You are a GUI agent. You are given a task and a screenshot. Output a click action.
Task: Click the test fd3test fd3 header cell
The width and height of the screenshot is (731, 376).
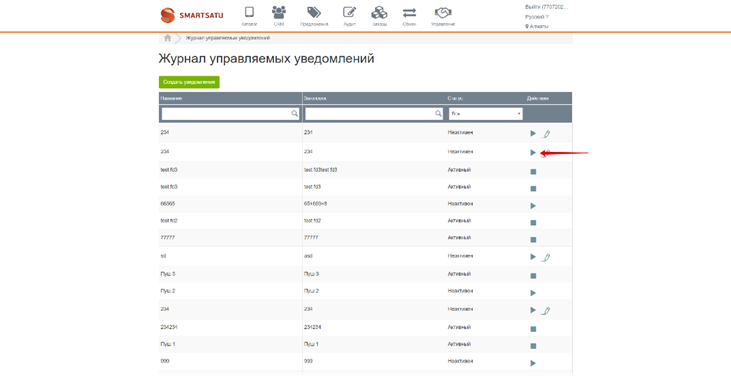pyautogui.click(x=320, y=170)
